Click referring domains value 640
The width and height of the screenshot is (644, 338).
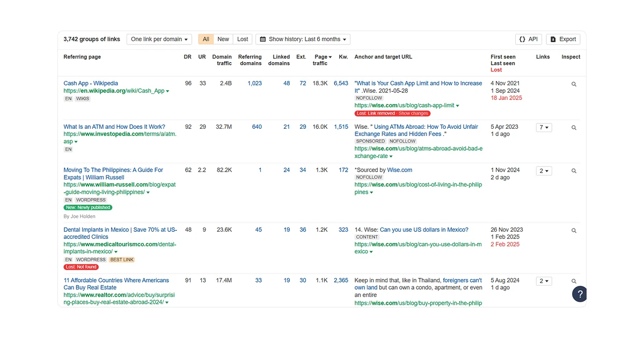257,127
